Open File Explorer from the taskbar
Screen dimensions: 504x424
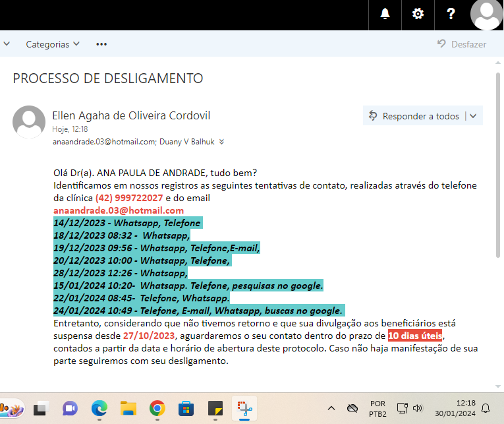[128, 408]
